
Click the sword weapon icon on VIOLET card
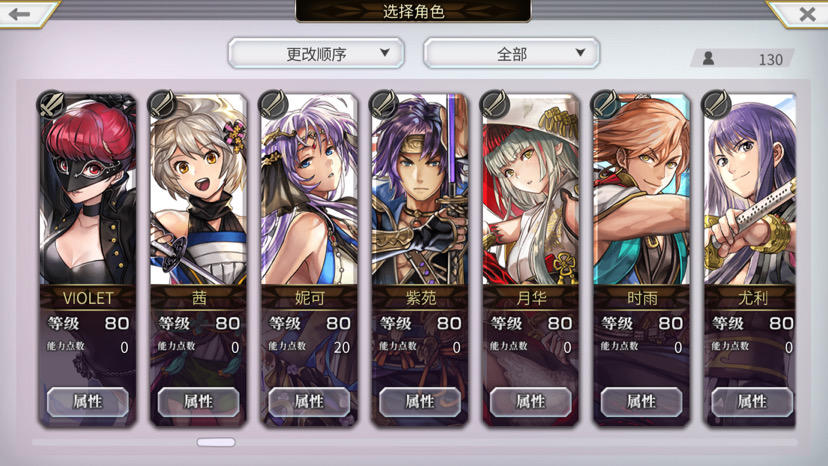coord(51,104)
